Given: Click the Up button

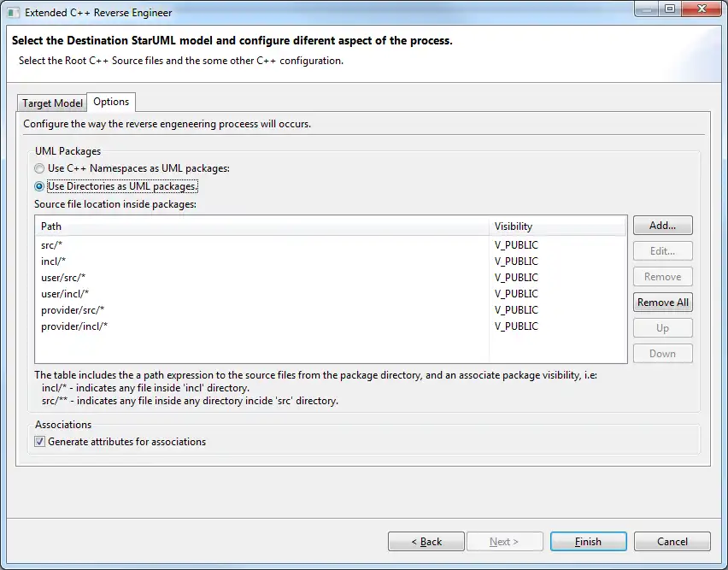Looking at the screenshot, I should pyautogui.click(x=662, y=328).
